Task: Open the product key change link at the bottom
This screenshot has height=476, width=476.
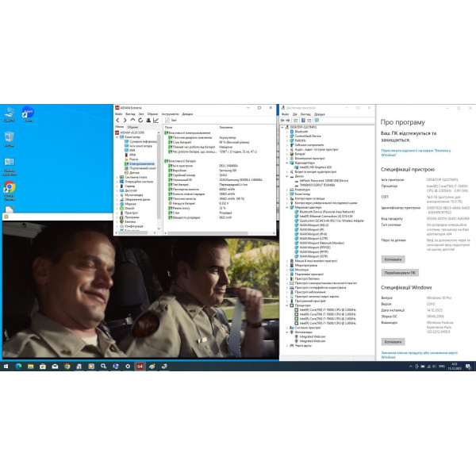Action: 419,355
